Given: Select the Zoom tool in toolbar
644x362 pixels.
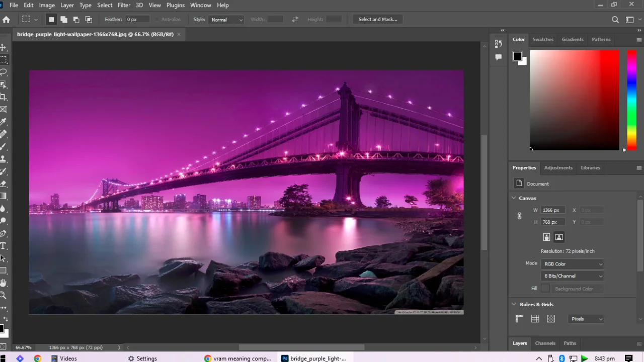Looking at the screenshot, I should click(x=3, y=296).
